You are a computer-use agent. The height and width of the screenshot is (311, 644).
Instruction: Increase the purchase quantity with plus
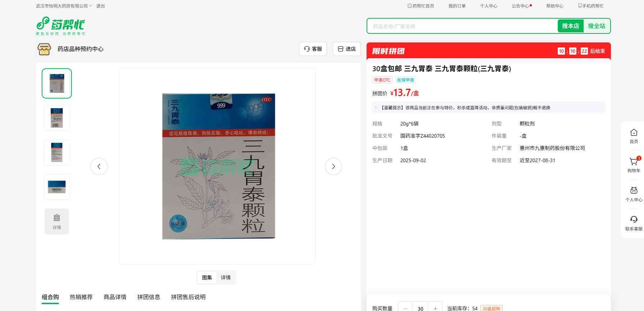[435, 308]
